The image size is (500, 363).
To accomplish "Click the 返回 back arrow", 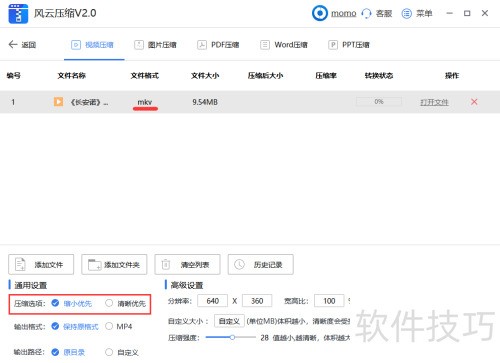I will tap(13, 44).
